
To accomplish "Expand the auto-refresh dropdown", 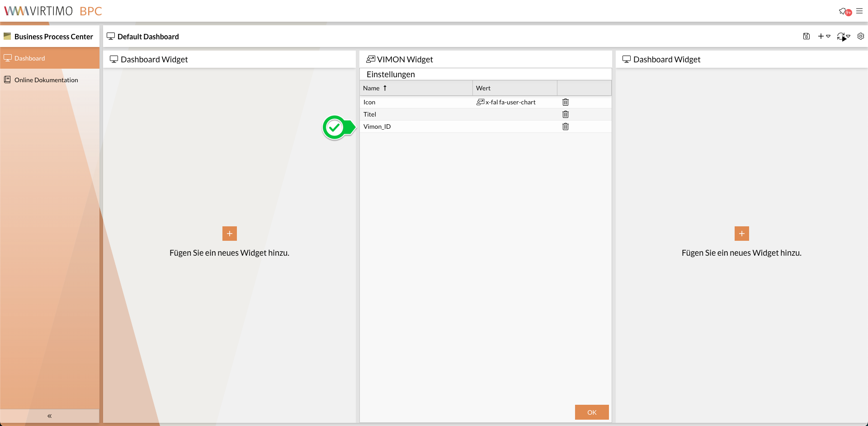I will coord(844,36).
